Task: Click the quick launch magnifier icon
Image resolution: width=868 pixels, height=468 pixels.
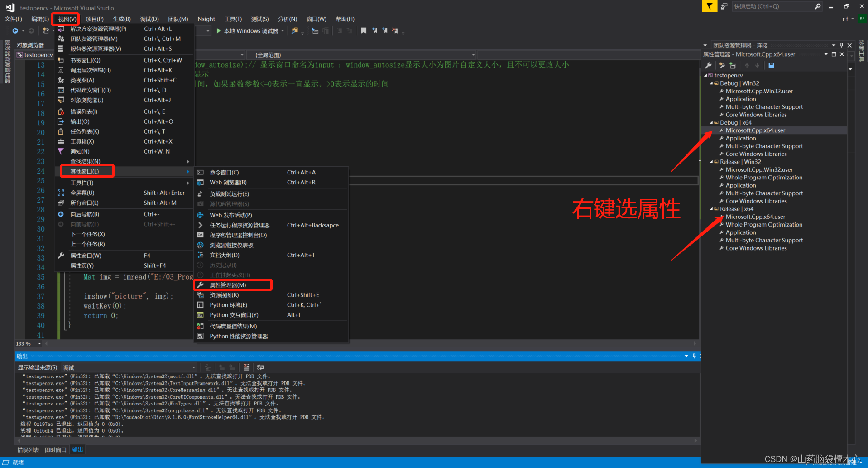Action: [x=817, y=6]
